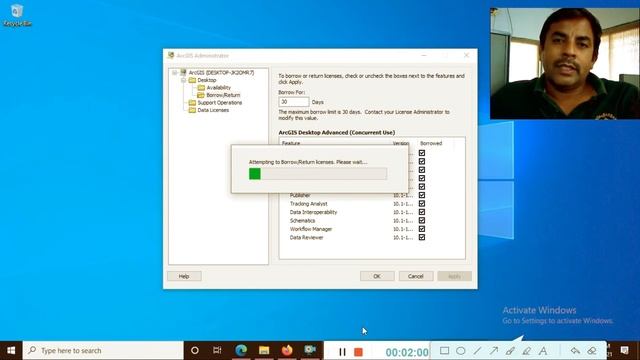This screenshot has width=640, height=360.
Task: Select the Borrow/Return tree item label
Action: point(223,95)
